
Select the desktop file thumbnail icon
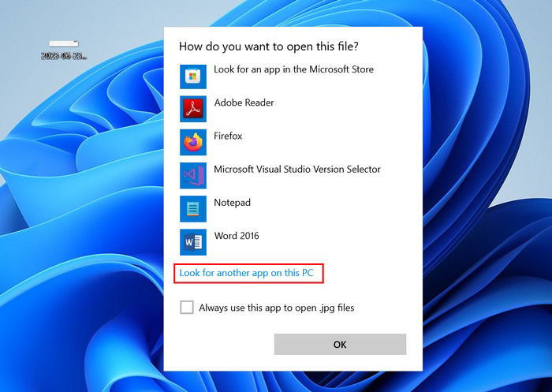(x=64, y=43)
